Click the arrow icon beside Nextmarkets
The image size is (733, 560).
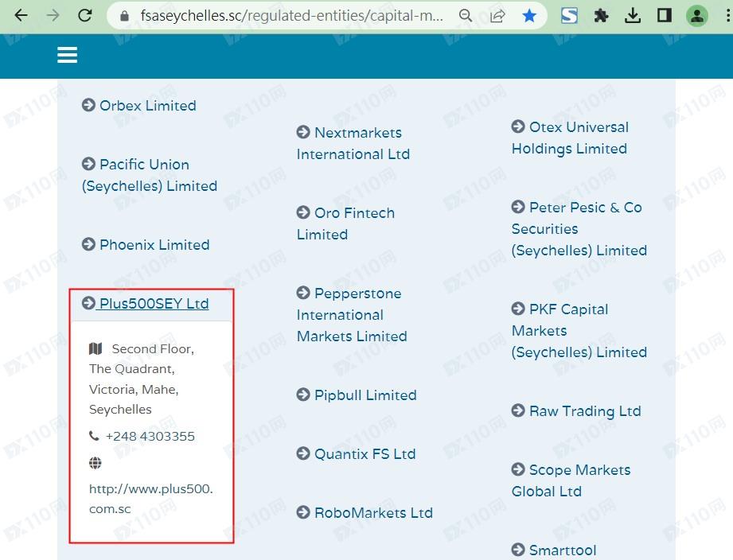pyautogui.click(x=303, y=132)
